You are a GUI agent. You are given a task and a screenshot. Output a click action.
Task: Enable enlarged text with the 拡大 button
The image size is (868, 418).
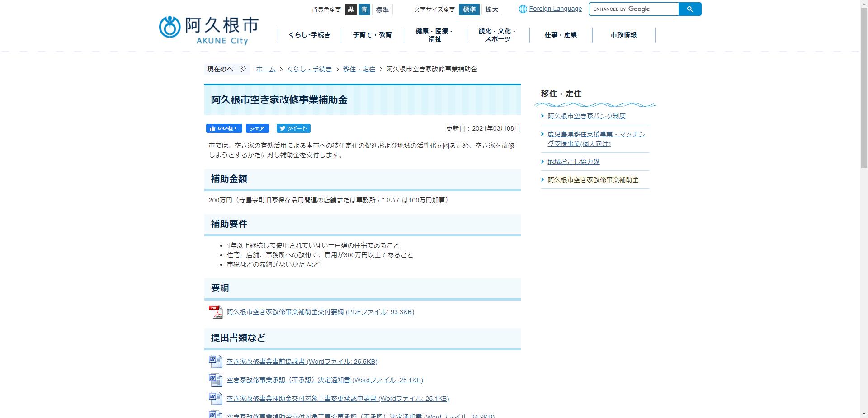point(491,9)
